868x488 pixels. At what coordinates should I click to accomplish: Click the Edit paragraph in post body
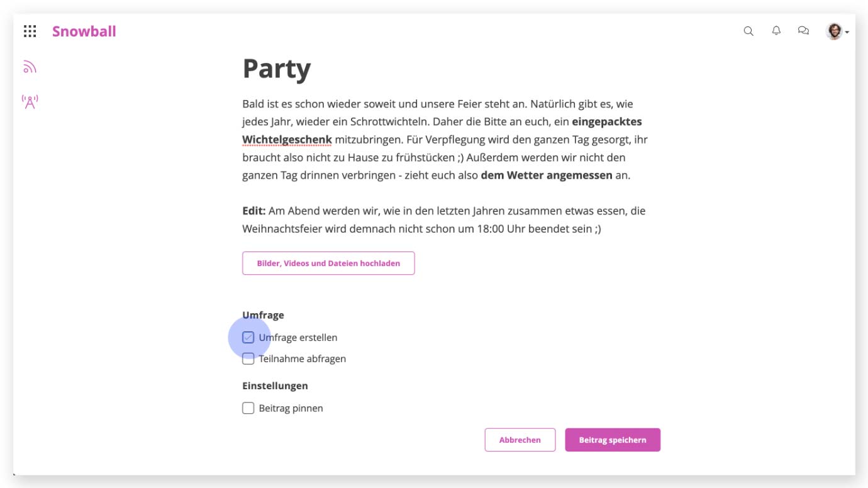coord(444,220)
